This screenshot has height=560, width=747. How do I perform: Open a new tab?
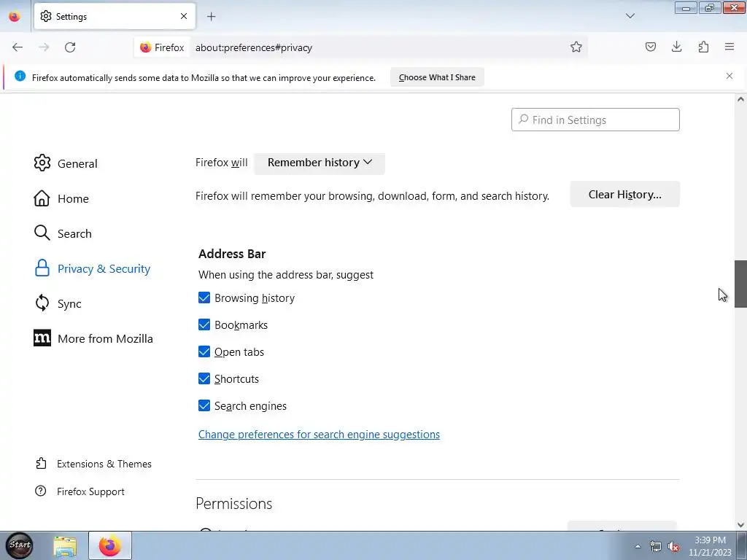(x=211, y=17)
